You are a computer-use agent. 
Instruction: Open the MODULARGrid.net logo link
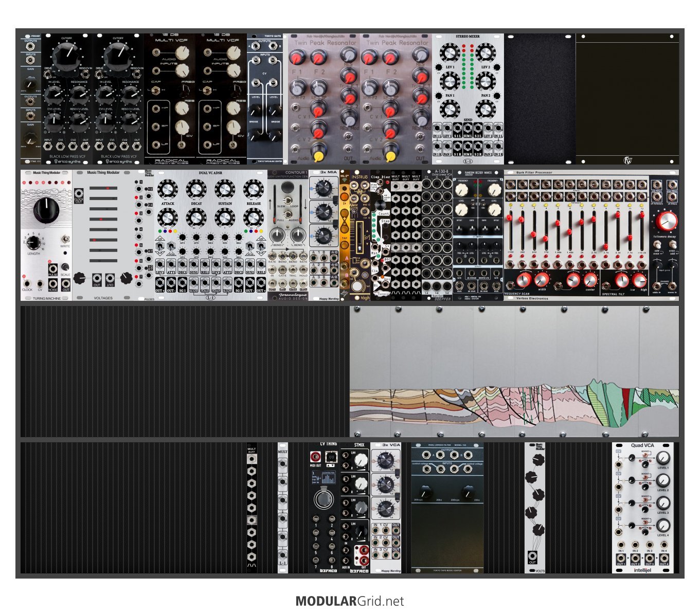(x=350, y=601)
